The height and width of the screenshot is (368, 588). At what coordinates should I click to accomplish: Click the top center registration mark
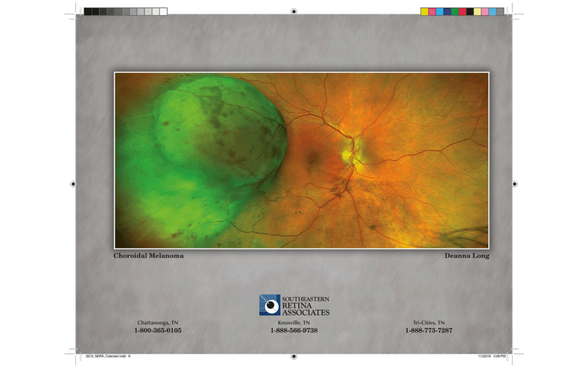(x=294, y=11)
